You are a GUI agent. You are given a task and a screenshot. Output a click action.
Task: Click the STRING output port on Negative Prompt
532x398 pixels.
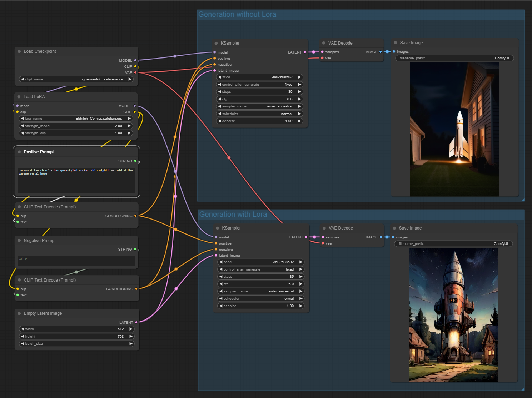click(x=135, y=249)
